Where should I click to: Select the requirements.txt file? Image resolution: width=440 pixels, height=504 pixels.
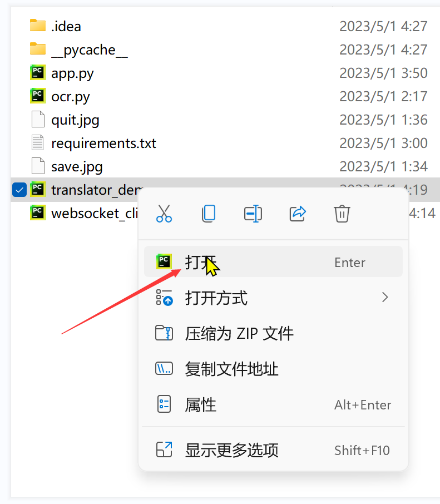click(x=225, y=143)
